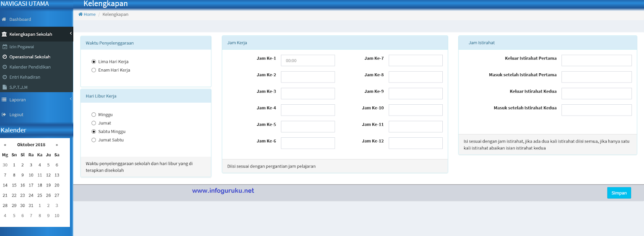Image resolution: width=644 pixels, height=236 pixels.
Task: Open S.P.T.J.M menu item
Action: coord(37,87)
